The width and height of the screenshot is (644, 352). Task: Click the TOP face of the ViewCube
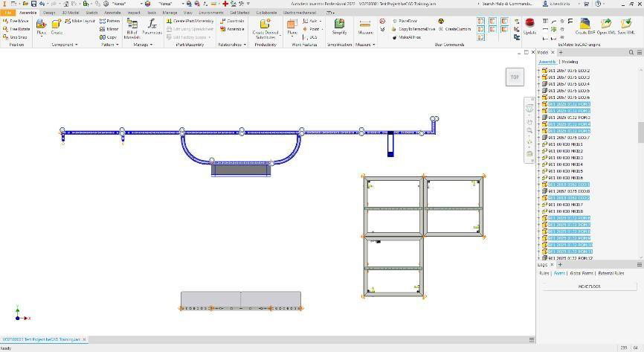click(x=514, y=77)
